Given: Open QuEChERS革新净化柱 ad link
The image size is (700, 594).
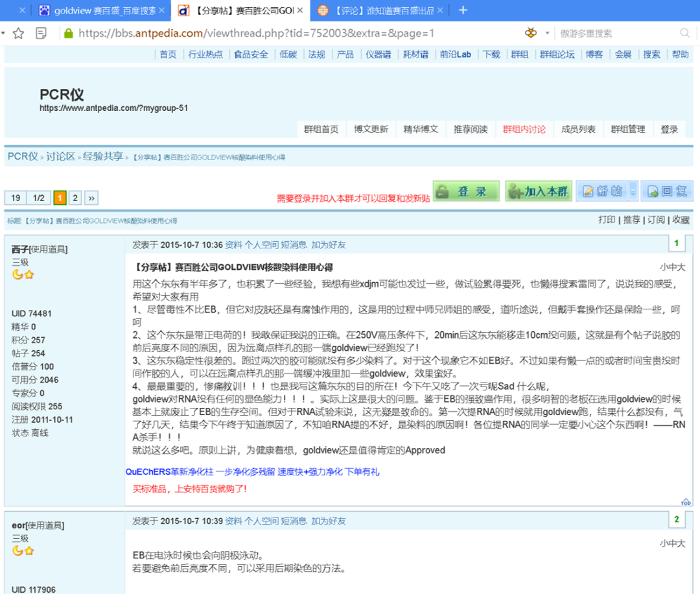Looking at the screenshot, I should tap(253, 471).
